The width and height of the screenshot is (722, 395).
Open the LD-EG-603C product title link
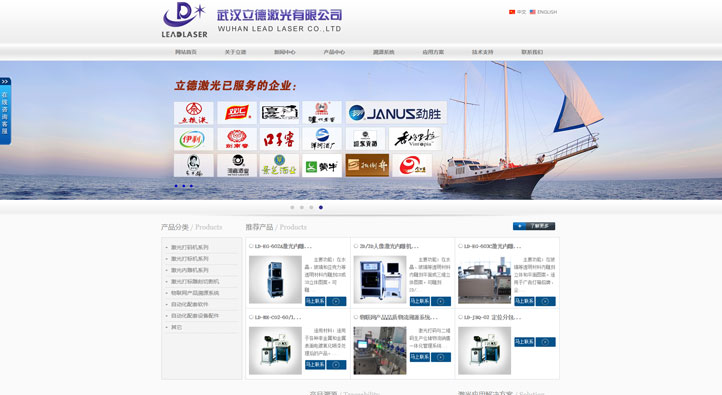click(493, 246)
